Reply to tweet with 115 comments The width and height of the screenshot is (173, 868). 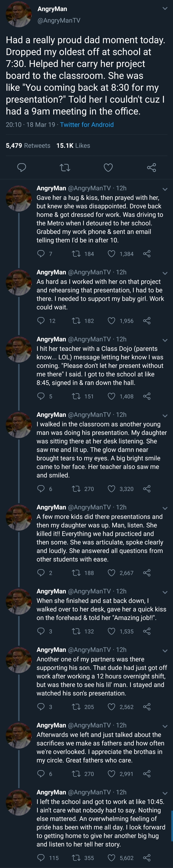pos(41,857)
